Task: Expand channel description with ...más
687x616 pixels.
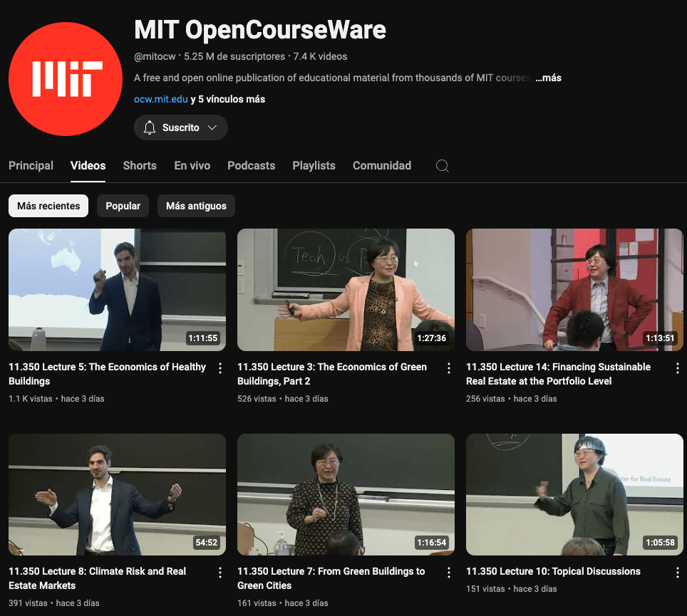Action: click(x=548, y=78)
